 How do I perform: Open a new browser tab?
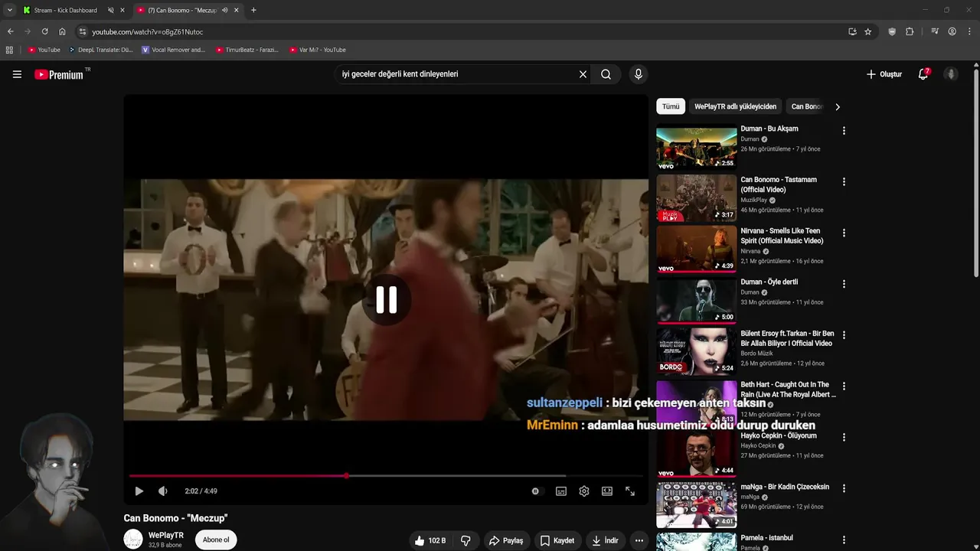pos(253,10)
